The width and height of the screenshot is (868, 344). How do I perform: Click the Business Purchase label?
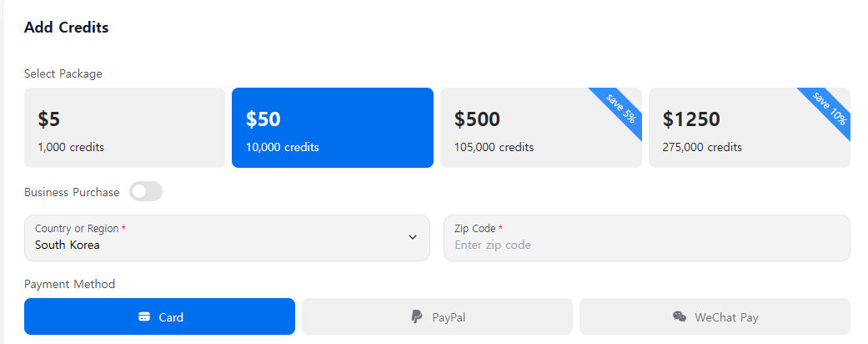(72, 192)
